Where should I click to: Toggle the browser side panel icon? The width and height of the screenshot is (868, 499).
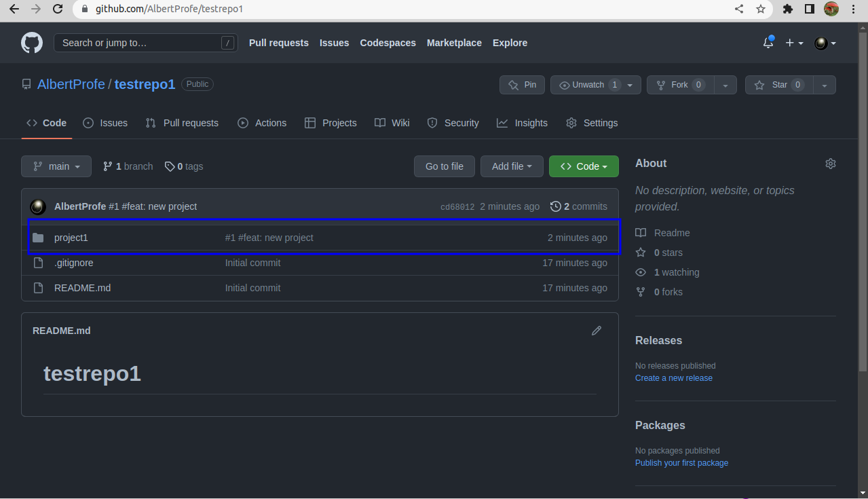coord(810,9)
